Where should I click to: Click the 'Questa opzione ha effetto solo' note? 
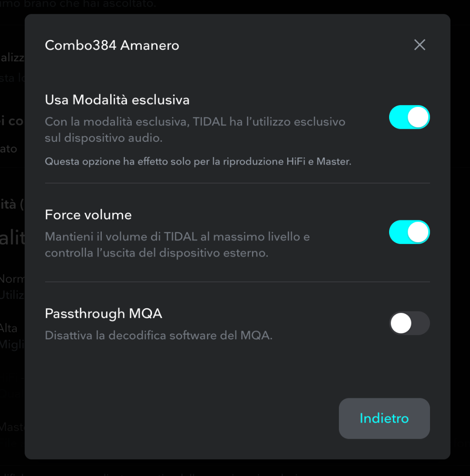tap(198, 161)
